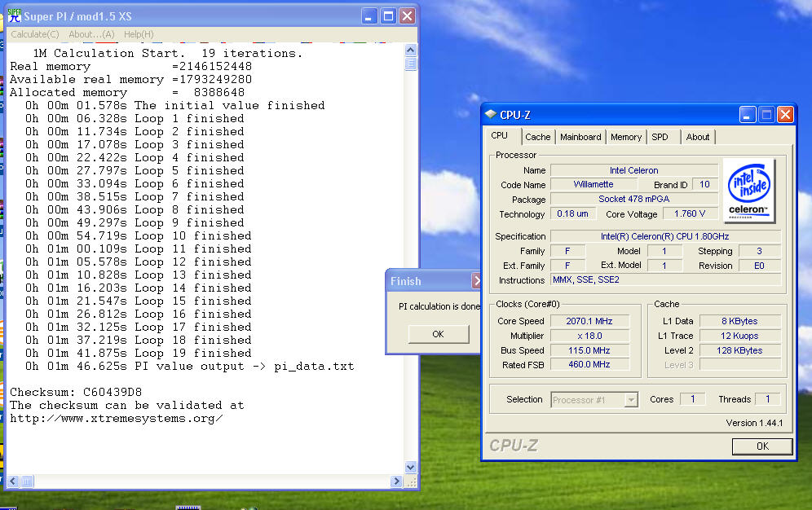Viewport: 812px width, 510px height.
Task: Click the Version 1.44.1 label in CPU-Z
Action: (754, 423)
